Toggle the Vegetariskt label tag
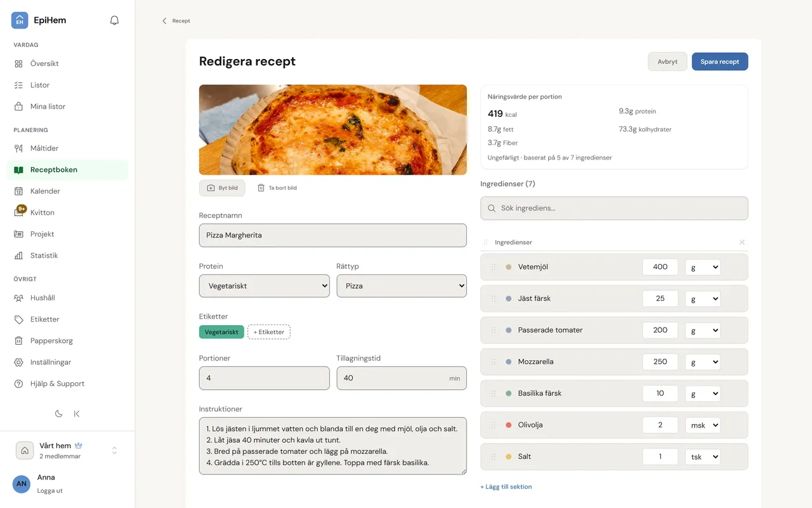 coord(221,332)
